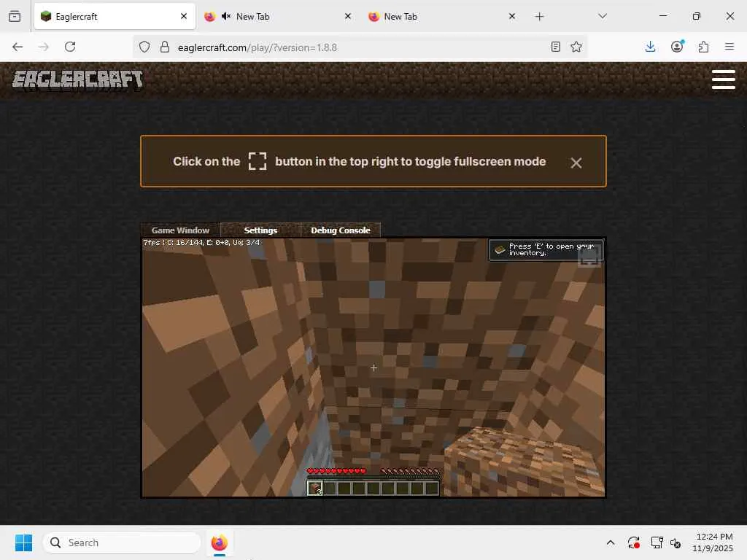Open the Firefox application menu
Screen dimensions: 747x560
coord(729,47)
